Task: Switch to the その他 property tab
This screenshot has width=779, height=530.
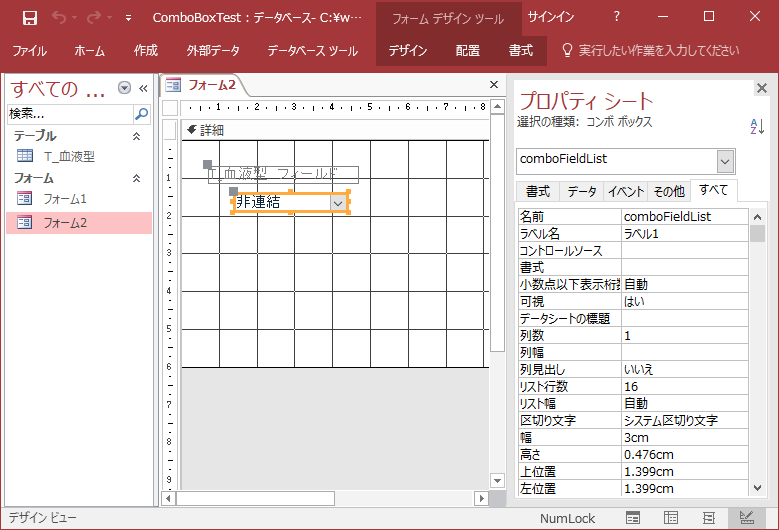Action: coord(669,191)
